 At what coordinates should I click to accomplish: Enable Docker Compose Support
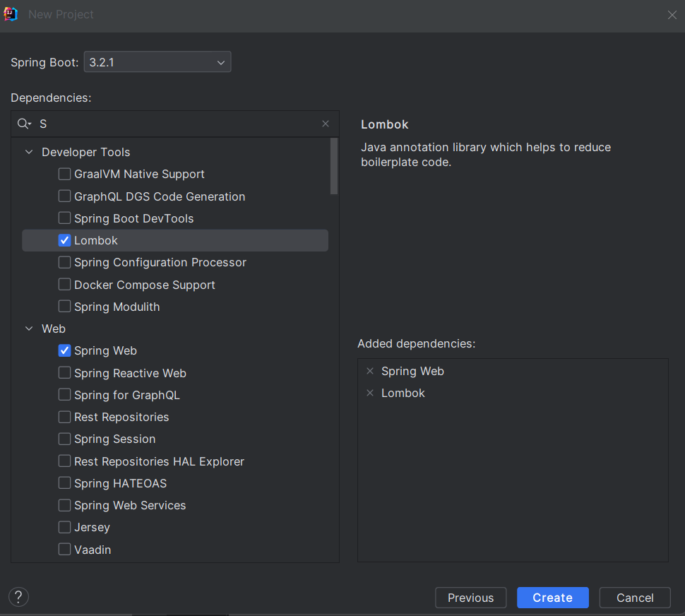65,285
